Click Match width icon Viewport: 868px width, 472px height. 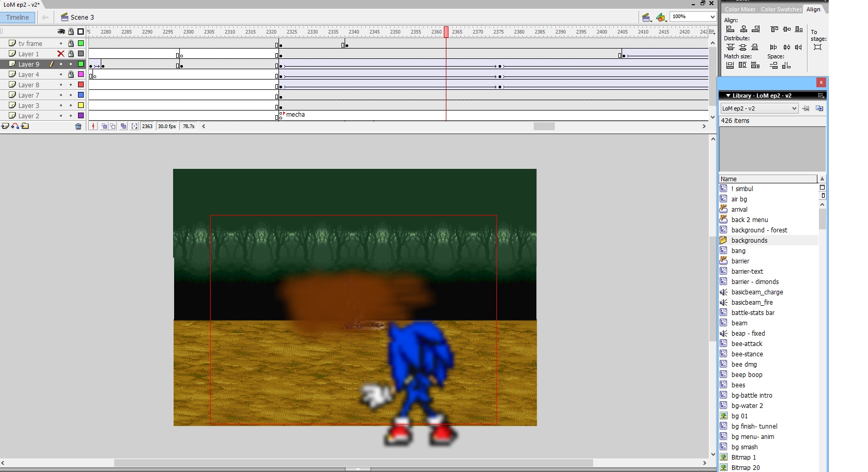point(730,65)
